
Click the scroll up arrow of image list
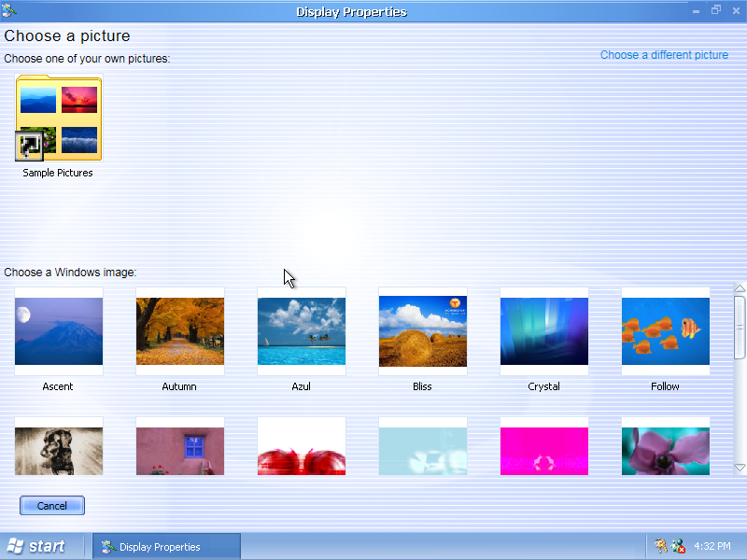(740, 288)
